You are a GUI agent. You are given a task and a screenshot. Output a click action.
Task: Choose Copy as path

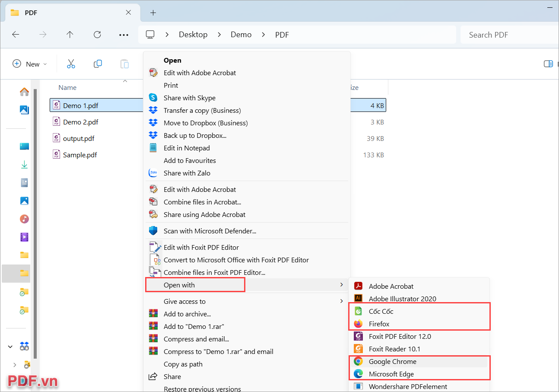coord(247,364)
